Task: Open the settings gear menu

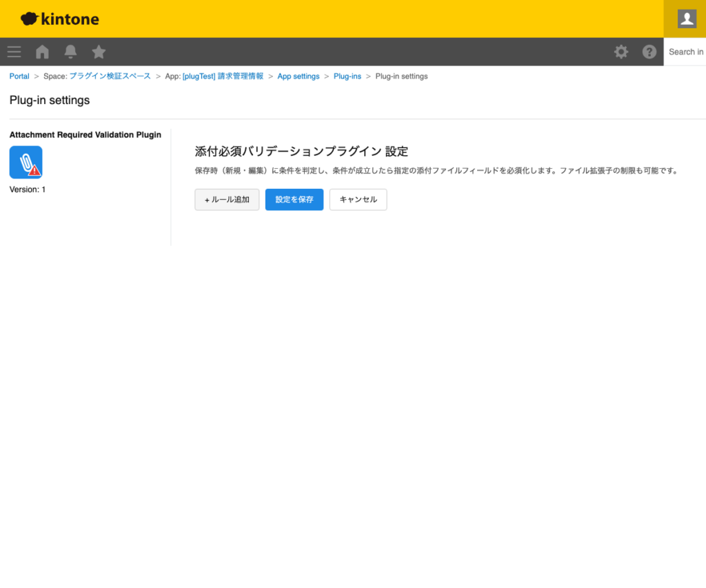Action: (x=621, y=52)
